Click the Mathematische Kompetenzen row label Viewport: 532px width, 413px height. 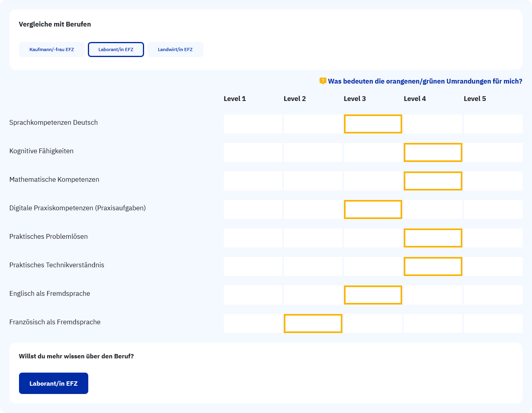(54, 179)
